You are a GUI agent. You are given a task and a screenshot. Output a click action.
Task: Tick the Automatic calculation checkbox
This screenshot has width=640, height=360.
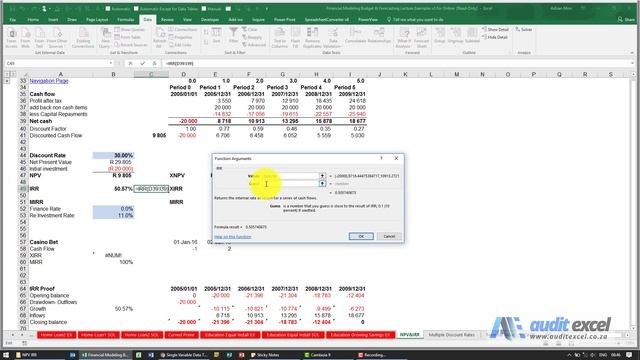(108, 8)
